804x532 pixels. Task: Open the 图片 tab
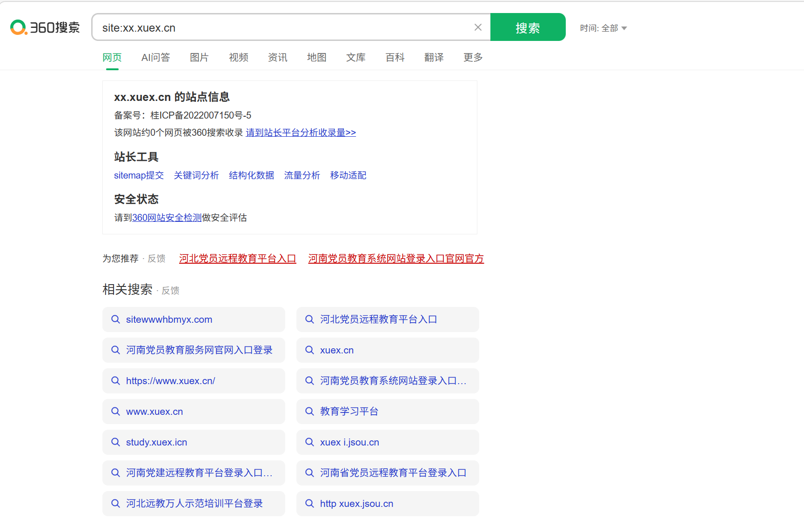[200, 57]
